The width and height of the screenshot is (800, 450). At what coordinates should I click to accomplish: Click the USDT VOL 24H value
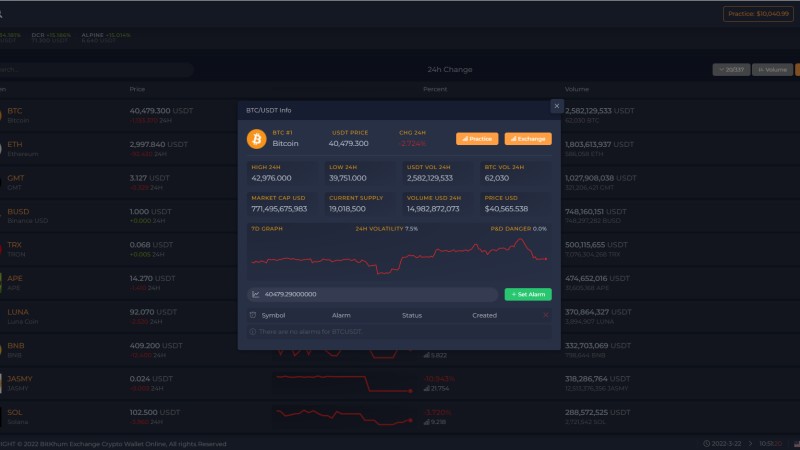[430, 178]
